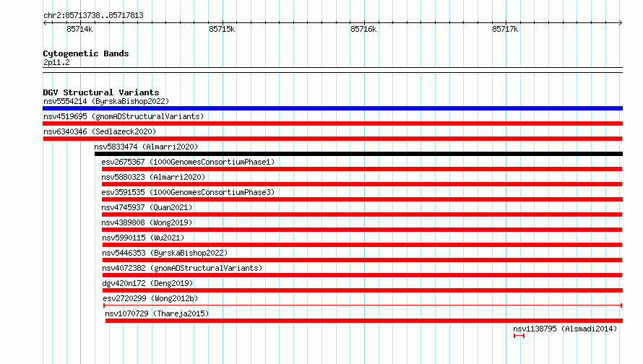Select the nsv5990115 (Wu2021) label
This screenshot has width=643, height=364.
click(143, 238)
